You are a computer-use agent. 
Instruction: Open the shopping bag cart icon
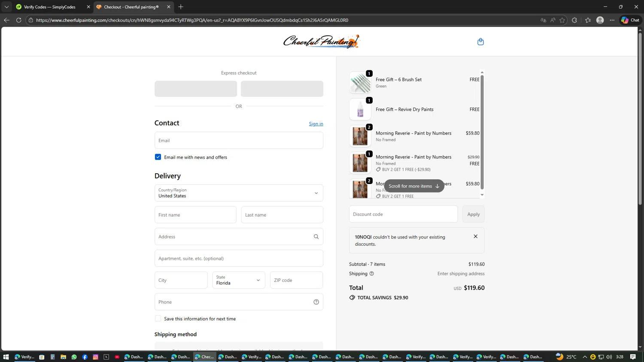point(480,42)
